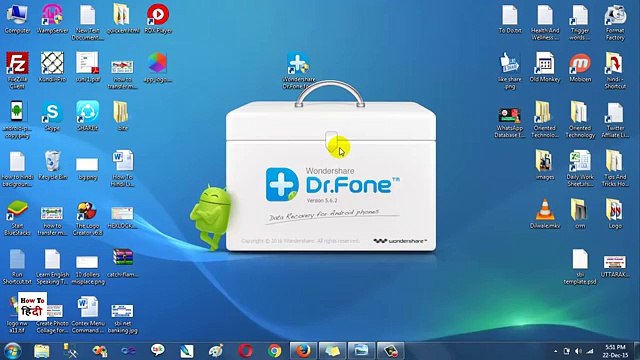
Task: Open the Computer desktop icon
Action: pyautogui.click(x=17, y=19)
